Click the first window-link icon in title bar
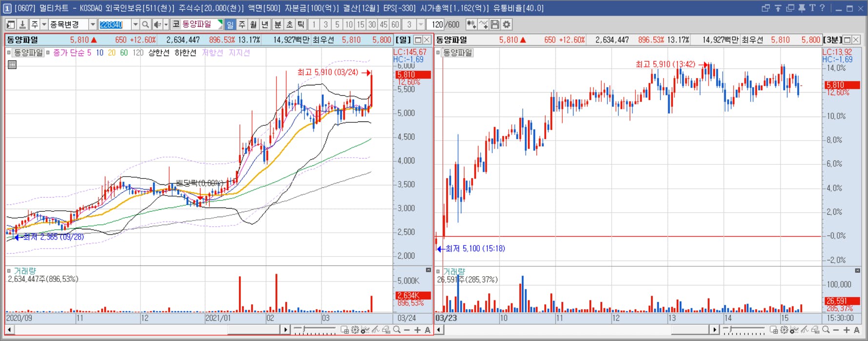This screenshot has height=341, width=868. click(x=766, y=8)
